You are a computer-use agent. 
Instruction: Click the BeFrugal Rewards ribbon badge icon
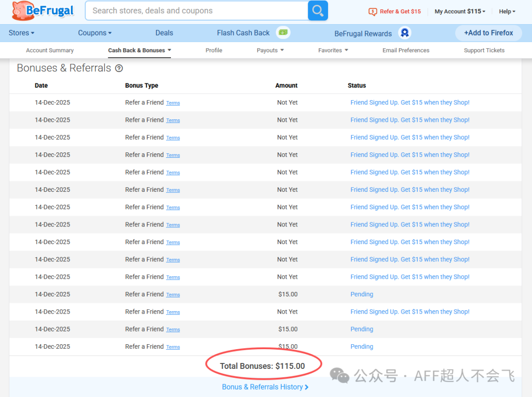click(404, 33)
